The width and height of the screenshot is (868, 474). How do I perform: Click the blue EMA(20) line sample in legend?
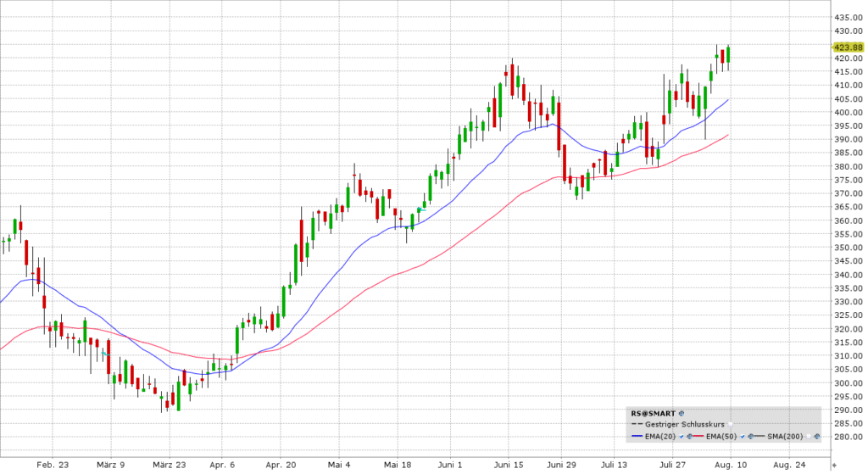[x=637, y=437]
